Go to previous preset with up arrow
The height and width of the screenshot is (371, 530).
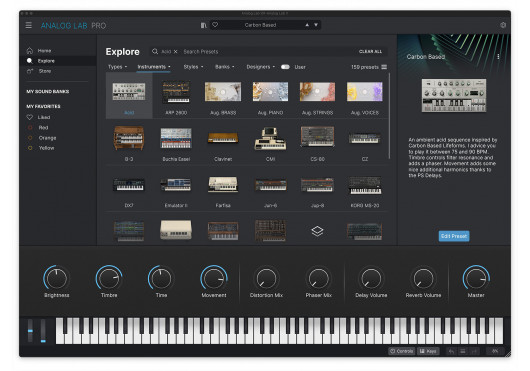click(307, 25)
